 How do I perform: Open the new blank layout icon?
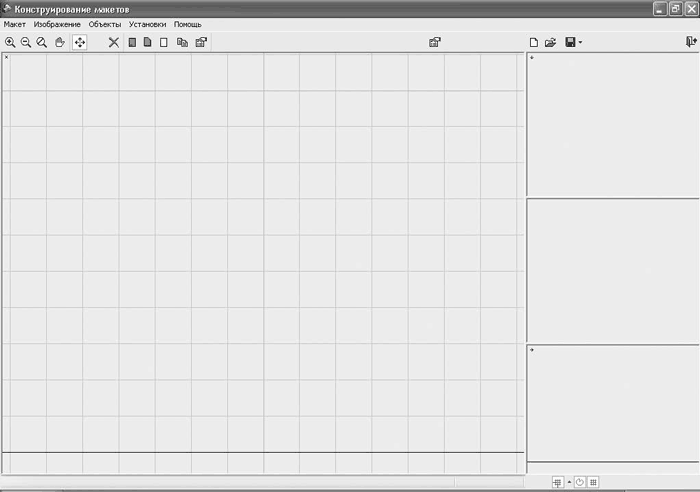tap(533, 42)
